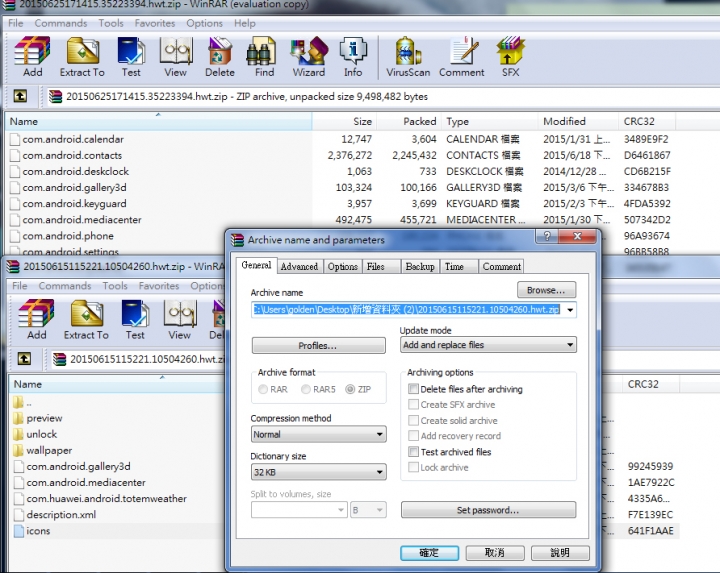
Task: Switch to the Advanced tab
Action: pyautogui.click(x=299, y=267)
